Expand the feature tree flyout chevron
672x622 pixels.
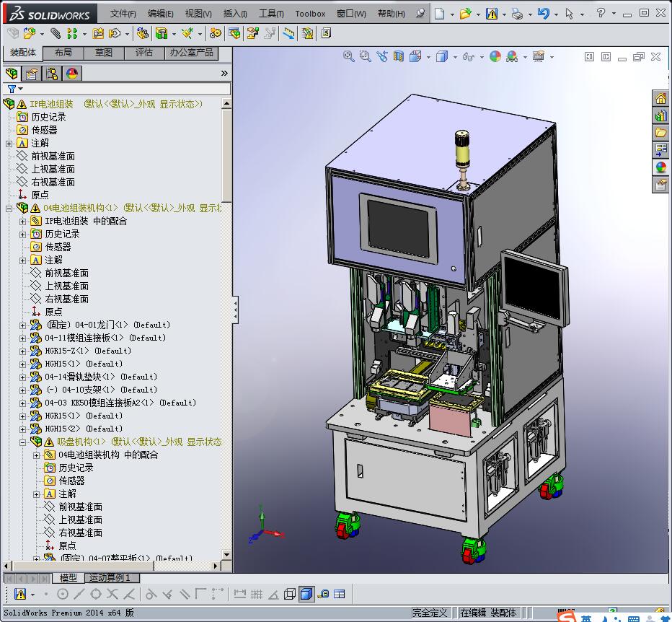pos(224,74)
